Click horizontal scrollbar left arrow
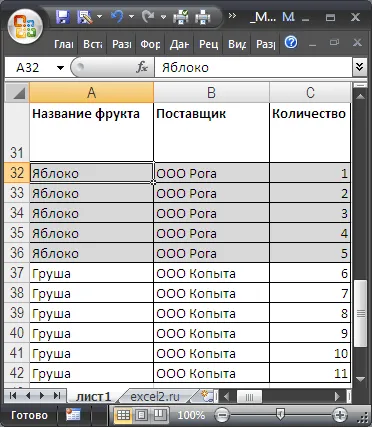 227,396
